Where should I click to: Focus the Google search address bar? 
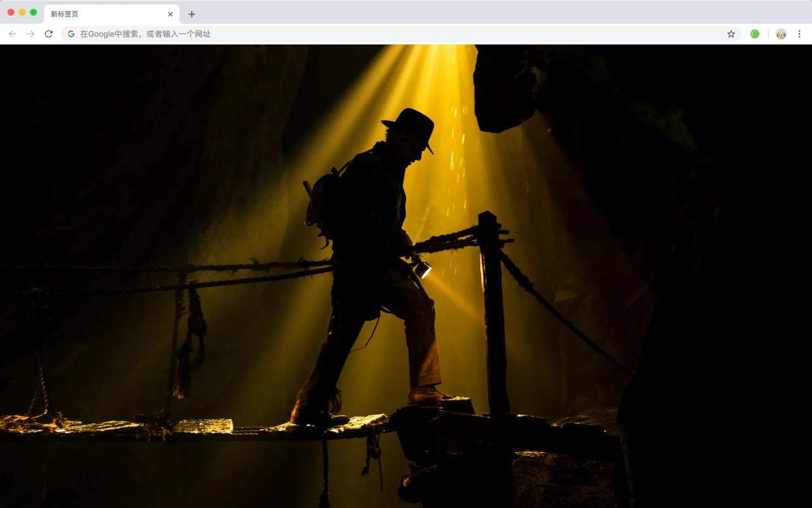(401, 34)
